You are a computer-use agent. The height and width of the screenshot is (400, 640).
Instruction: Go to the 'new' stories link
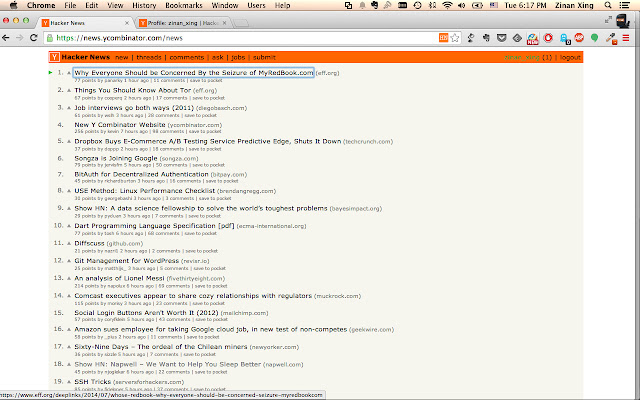(x=122, y=58)
